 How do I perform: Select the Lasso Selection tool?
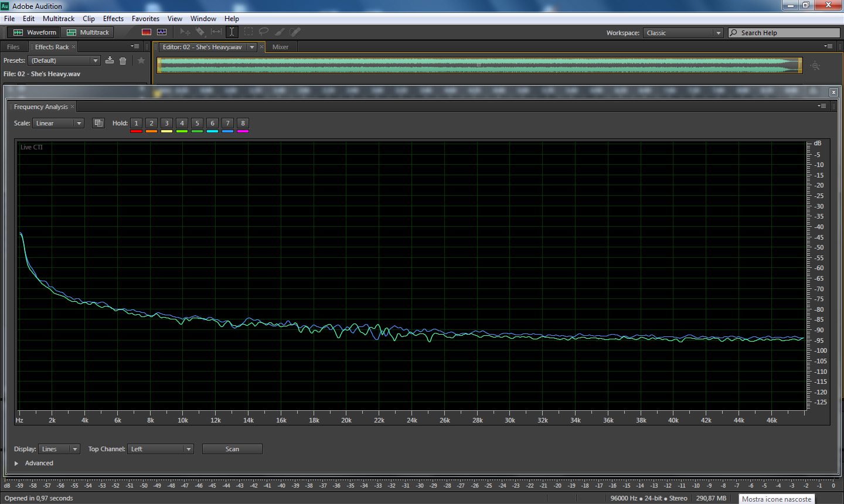[264, 32]
